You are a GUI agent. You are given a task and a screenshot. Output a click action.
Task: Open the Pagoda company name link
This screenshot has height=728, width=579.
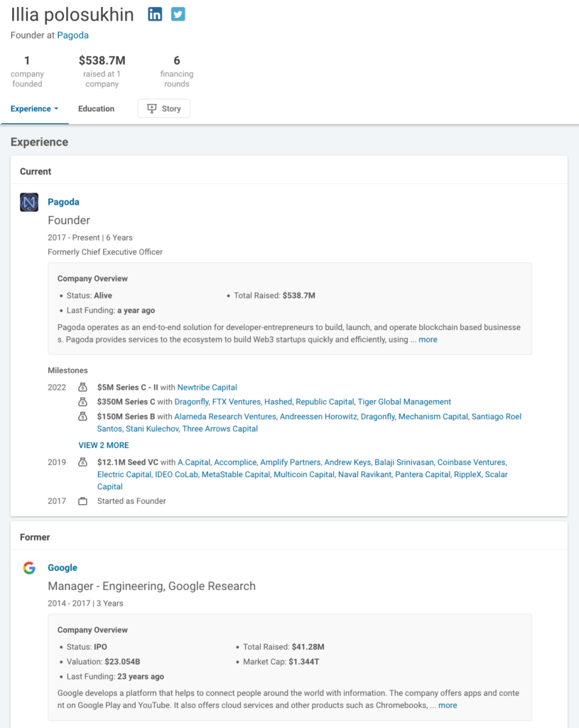63,202
